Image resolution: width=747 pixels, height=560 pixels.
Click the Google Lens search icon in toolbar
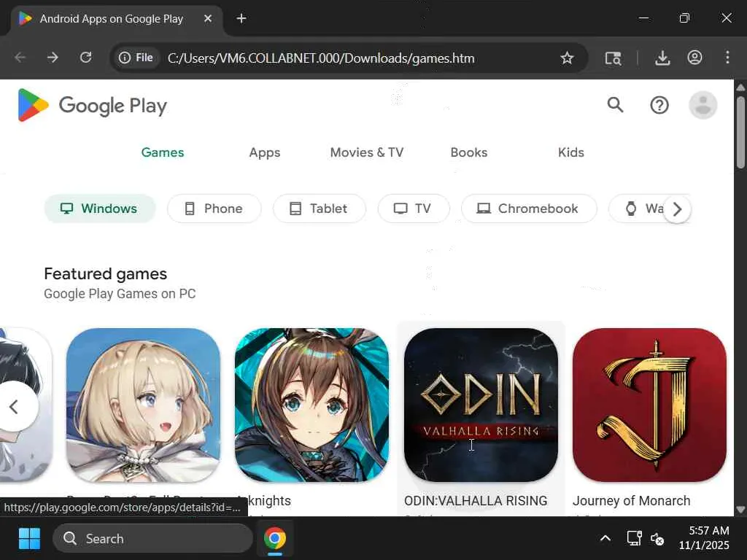[x=613, y=58]
